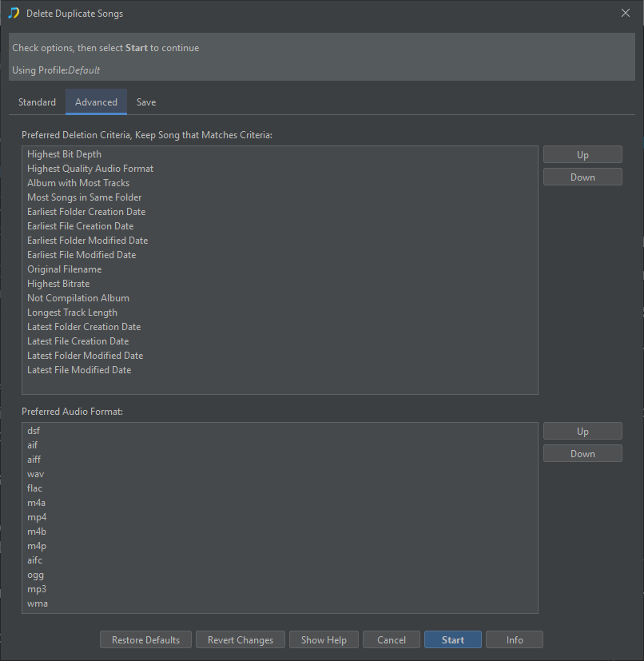
Task: Click the music note app icon
Action: pyautogui.click(x=14, y=13)
